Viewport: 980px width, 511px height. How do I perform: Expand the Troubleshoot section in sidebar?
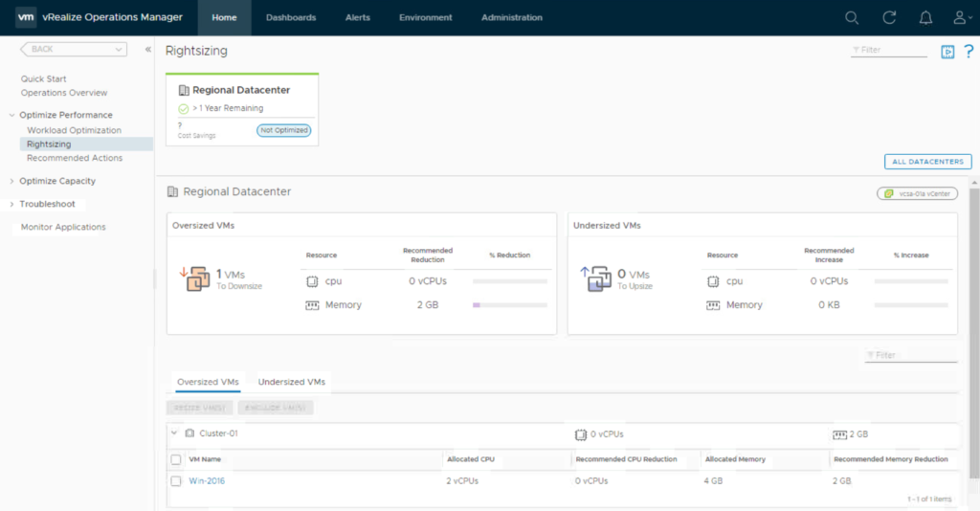coord(11,204)
